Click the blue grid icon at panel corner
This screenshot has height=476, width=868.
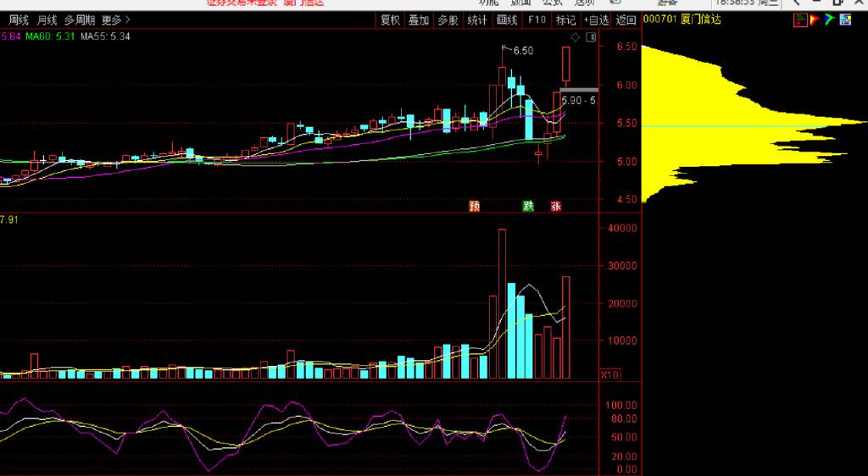[x=845, y=19]
